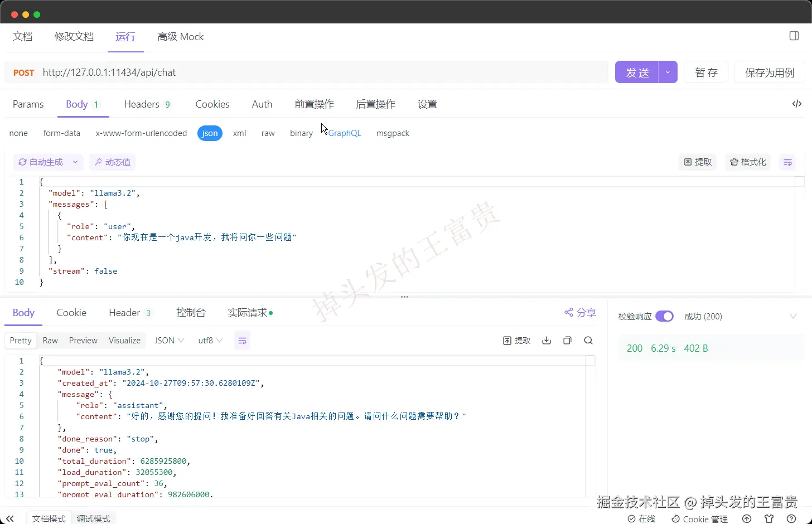Select the msgpack body type
This screenshot has height=524, width=812.
[393, 133]
